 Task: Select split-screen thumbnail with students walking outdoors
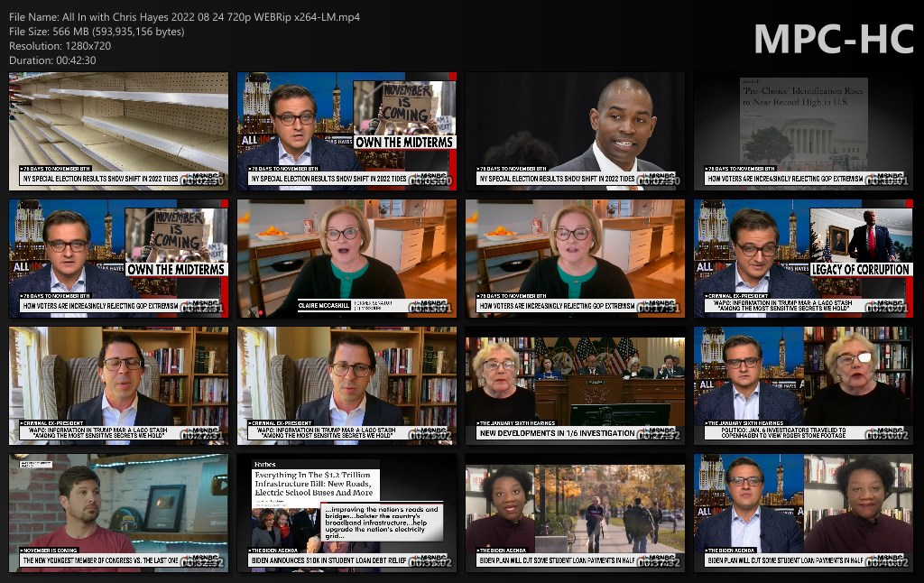coord(575,513)
